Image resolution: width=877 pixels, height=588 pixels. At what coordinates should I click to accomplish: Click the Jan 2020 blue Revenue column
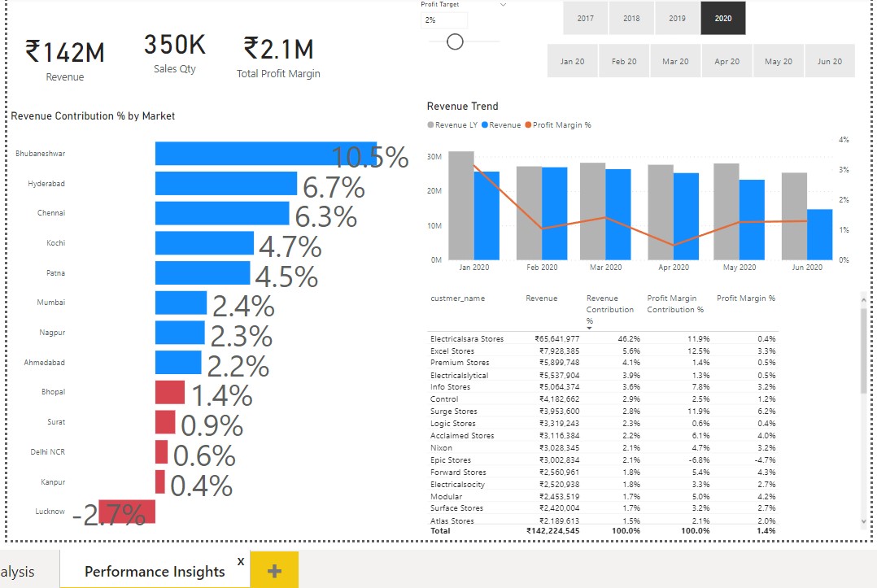[486, 216]
